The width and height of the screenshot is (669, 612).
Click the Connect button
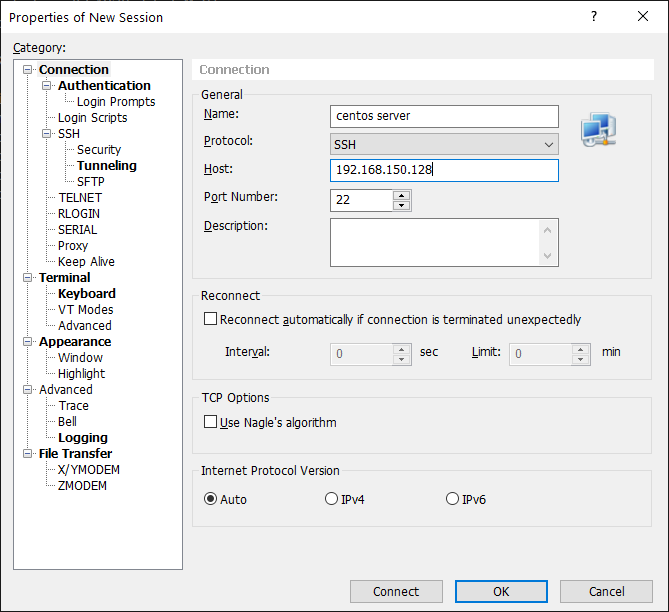(396, 592)
